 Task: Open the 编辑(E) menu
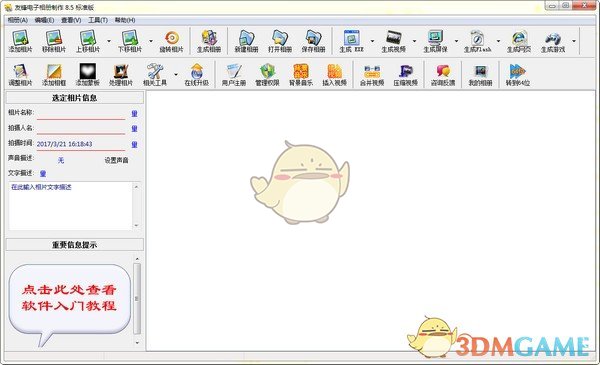coord(44,20)
